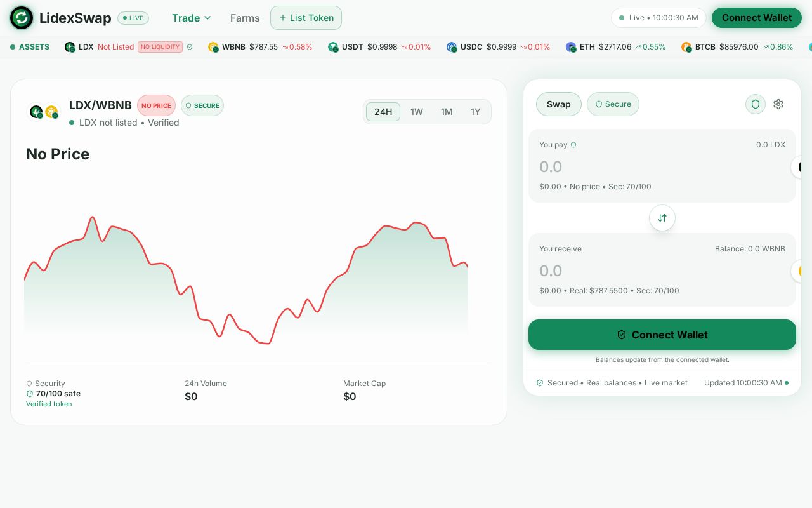Click the shield icon beside NO LIQUIDITY badge
The width and height of the screenshot is (812, 508).
[190, 47]
